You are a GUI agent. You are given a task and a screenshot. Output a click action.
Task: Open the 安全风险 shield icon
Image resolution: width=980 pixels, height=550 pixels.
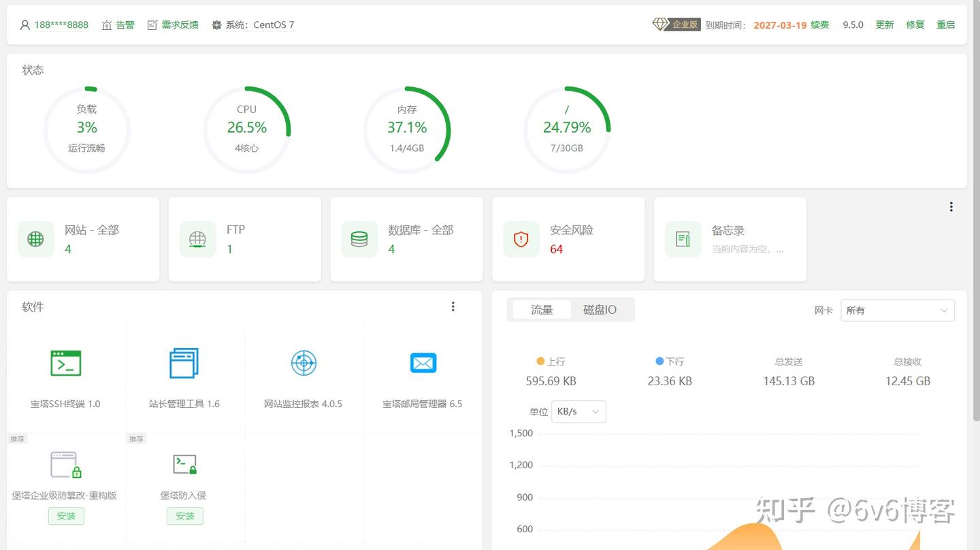pos(521,239)
